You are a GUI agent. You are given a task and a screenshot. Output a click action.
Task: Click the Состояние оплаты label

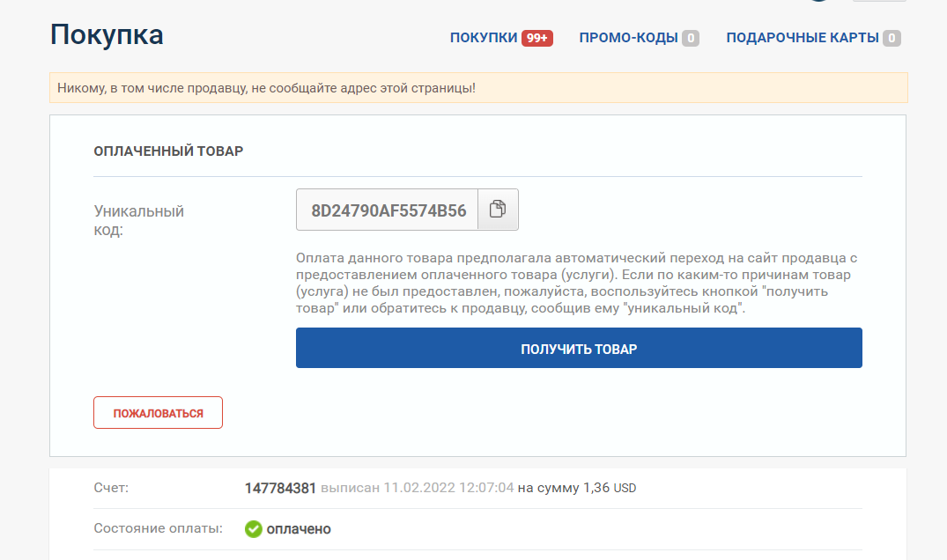158,529
